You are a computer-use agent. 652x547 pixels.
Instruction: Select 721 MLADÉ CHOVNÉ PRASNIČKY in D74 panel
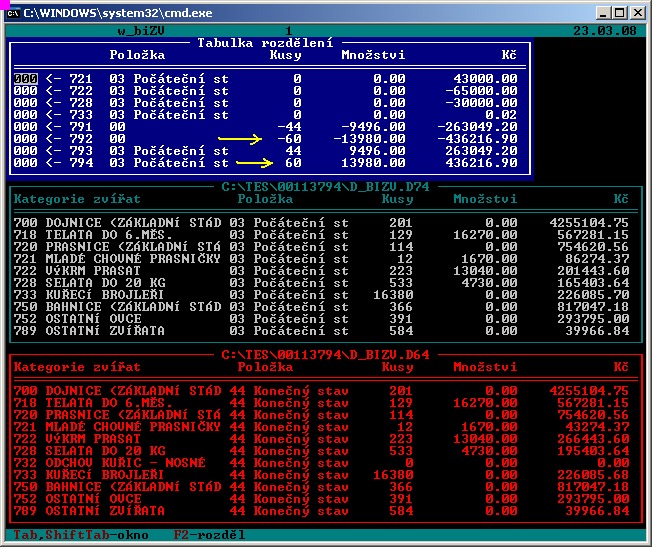(x=321, y=259)
